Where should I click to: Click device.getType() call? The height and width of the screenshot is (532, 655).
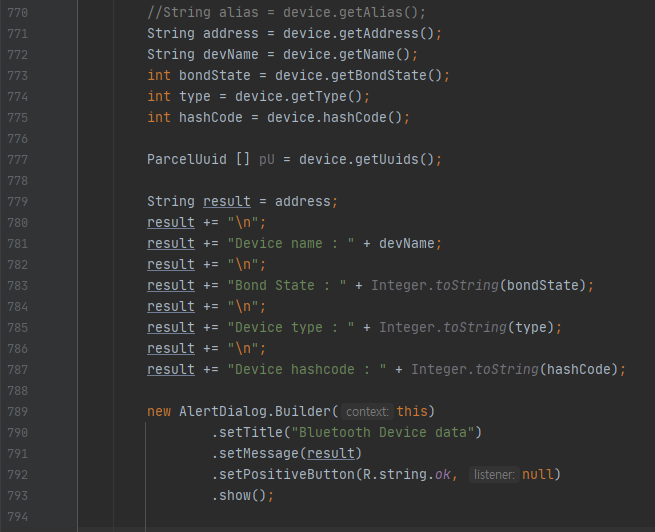[x=298, y=96]
